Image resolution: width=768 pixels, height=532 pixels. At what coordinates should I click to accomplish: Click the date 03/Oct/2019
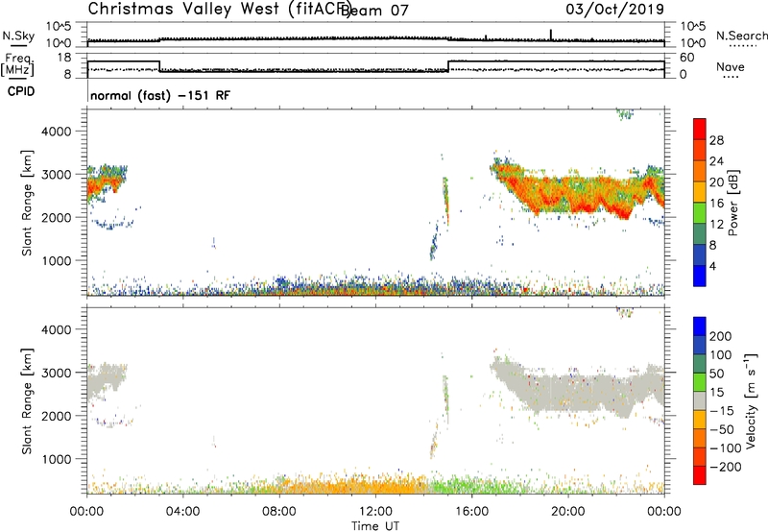(x=614, y=10)
